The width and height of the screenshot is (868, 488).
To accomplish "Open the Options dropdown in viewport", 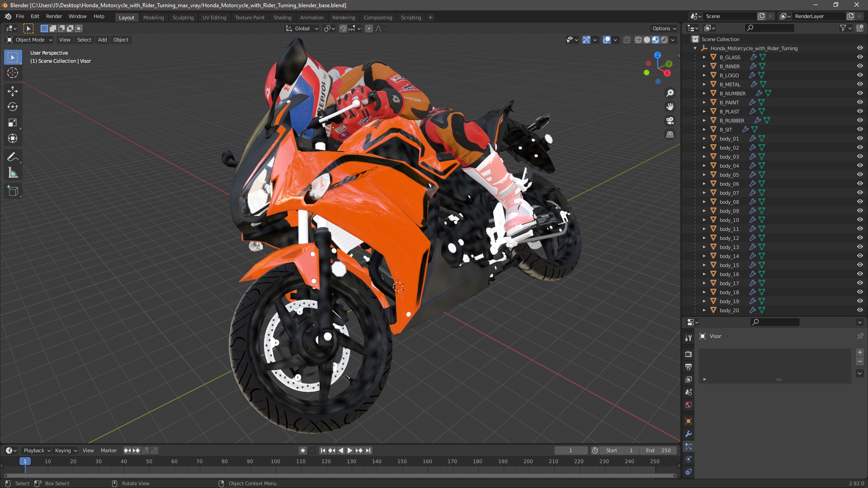I will (664, 28).
